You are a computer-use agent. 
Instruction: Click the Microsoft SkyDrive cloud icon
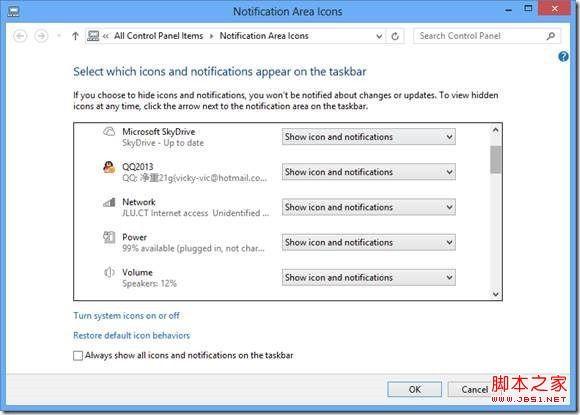click(x=109, y=132)
